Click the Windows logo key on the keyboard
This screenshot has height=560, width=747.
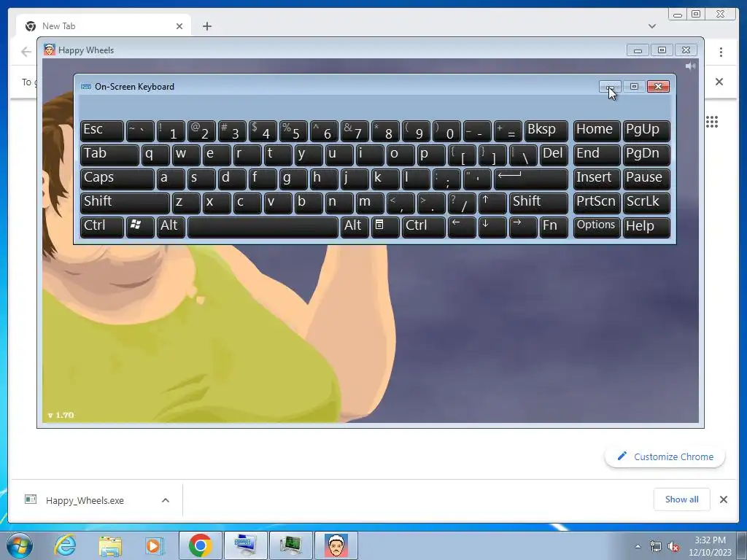pyautogui.click(x=140, y=227)
